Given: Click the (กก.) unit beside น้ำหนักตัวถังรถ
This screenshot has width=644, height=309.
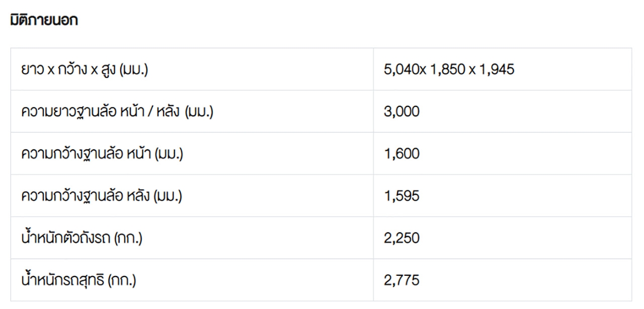Looking at the screenshot, I should (128, 238).
